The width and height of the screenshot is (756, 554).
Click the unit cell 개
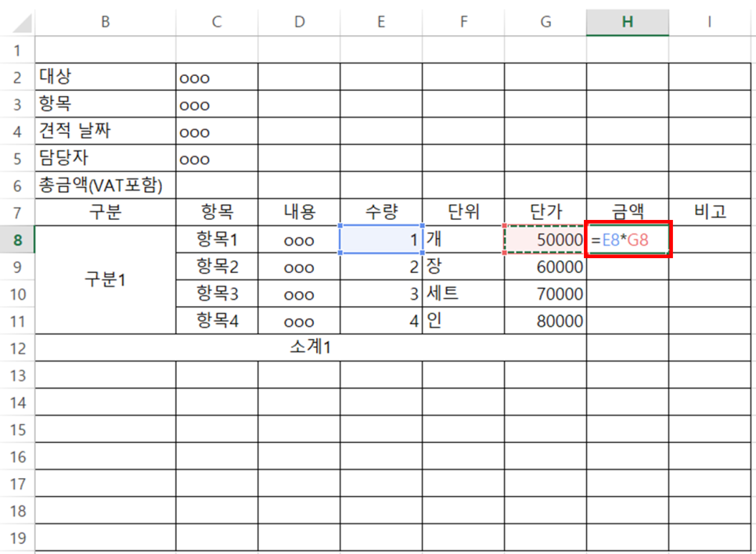(x=463, y=239)
